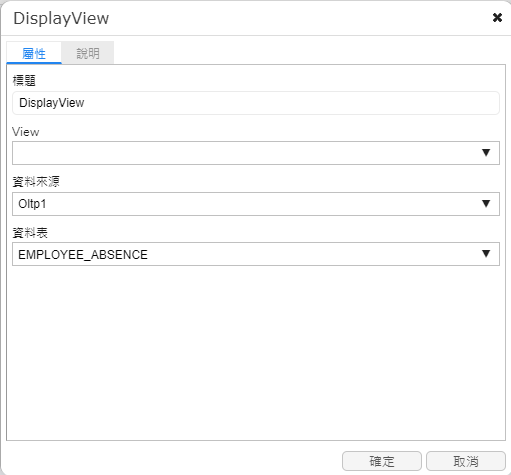
Task: Click footer area left of 確定 button
Action: click(x=173, y=461)
